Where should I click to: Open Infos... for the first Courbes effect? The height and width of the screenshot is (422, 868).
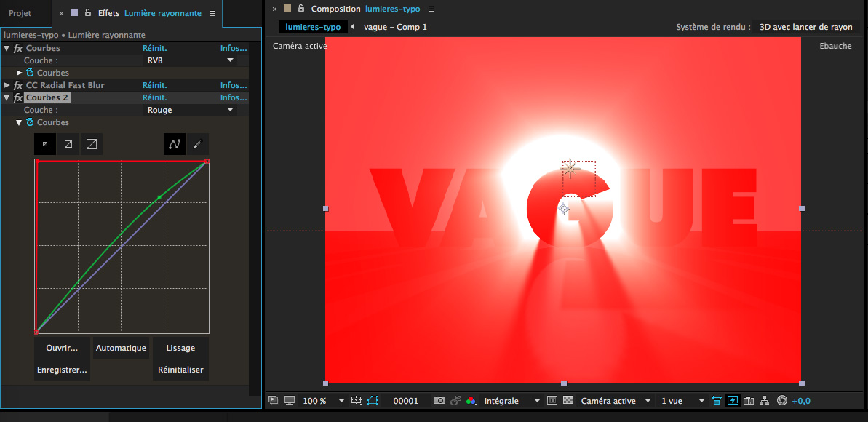[x=234, y=48]
